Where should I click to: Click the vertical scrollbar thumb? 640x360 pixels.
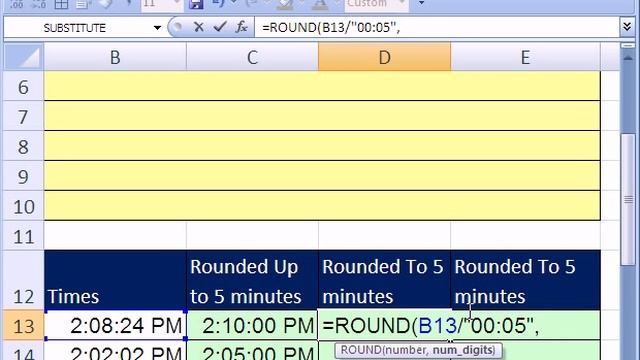[x=628, y=200]
